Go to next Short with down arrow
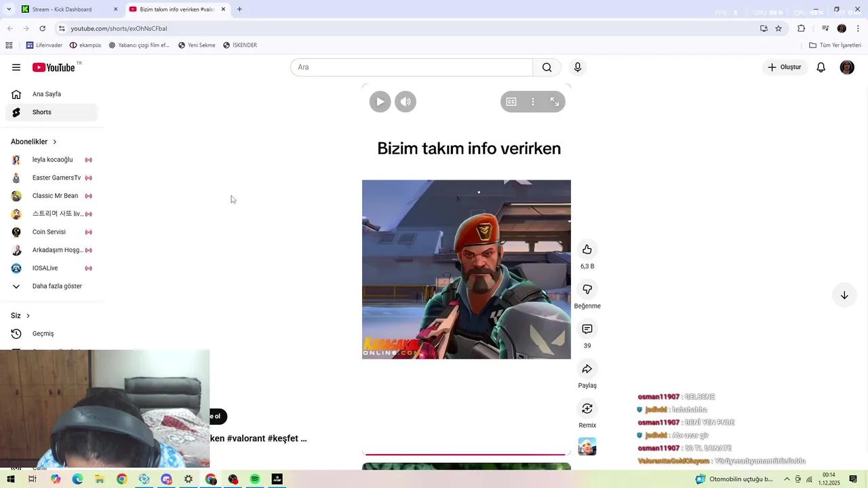 (x=844, y=296)
